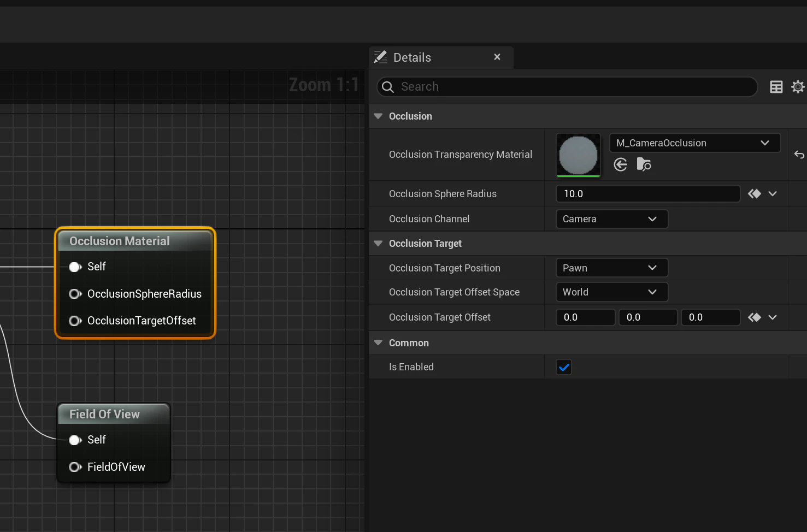This screenshot has height=532, width=807.
Task: Reset Occlusion Transparency Material to default
Action: tap(799, 155)
